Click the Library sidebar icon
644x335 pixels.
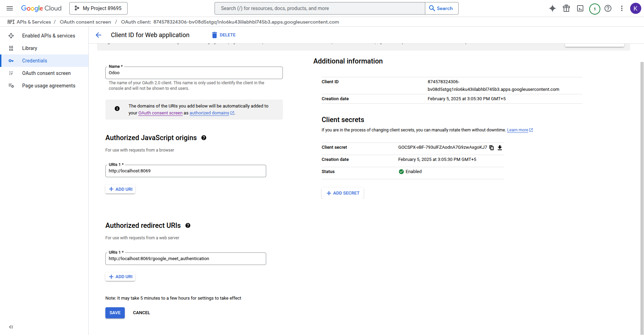coord(11,48)
